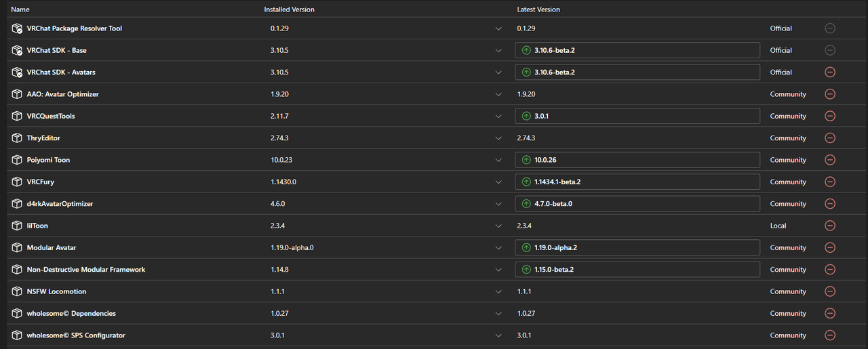Click installed version 1.1430.0 of VRCFury

[x=283, y=182]
